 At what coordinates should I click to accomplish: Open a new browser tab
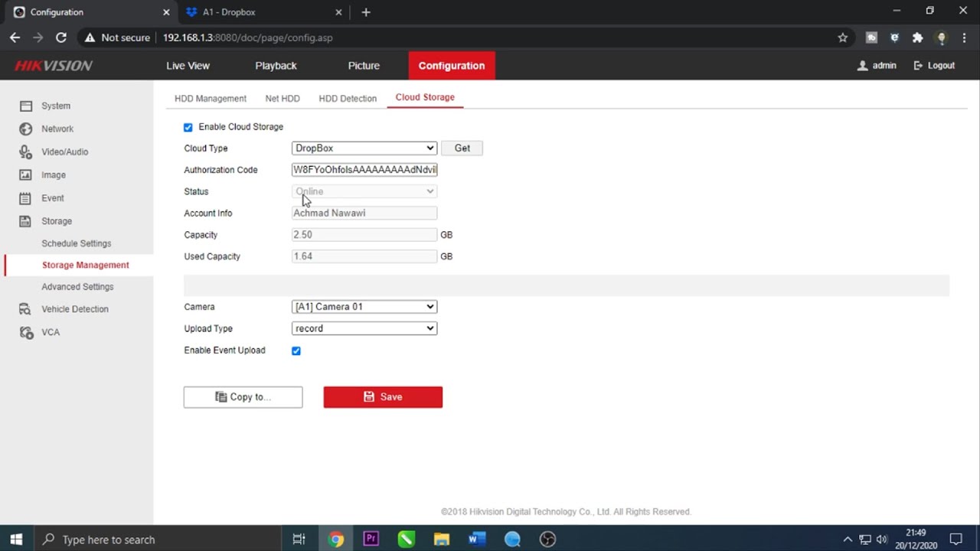tap(366, 12)
